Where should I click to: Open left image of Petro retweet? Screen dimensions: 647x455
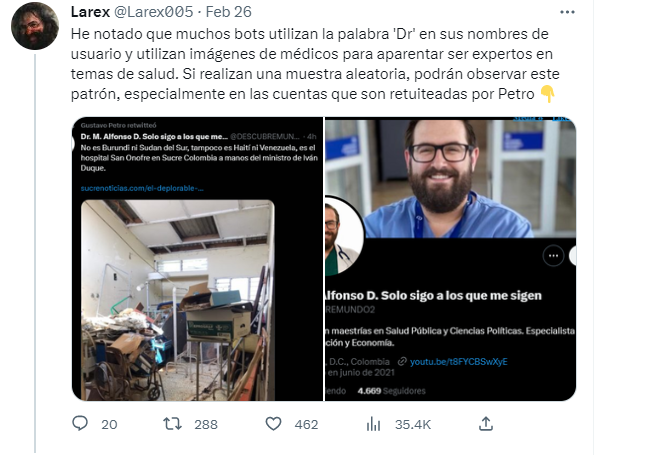(x=197, y=259)
